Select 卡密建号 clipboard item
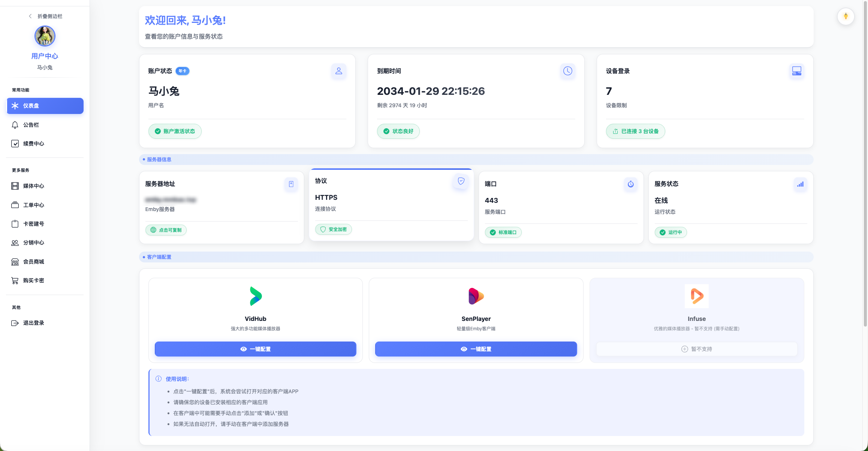 point(33,224)
